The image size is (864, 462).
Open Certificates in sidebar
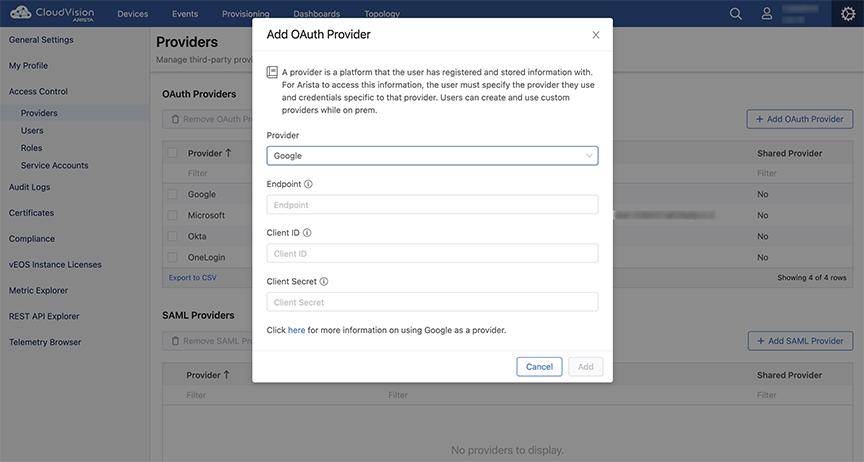pyautogui.click(x=31, y=213)
